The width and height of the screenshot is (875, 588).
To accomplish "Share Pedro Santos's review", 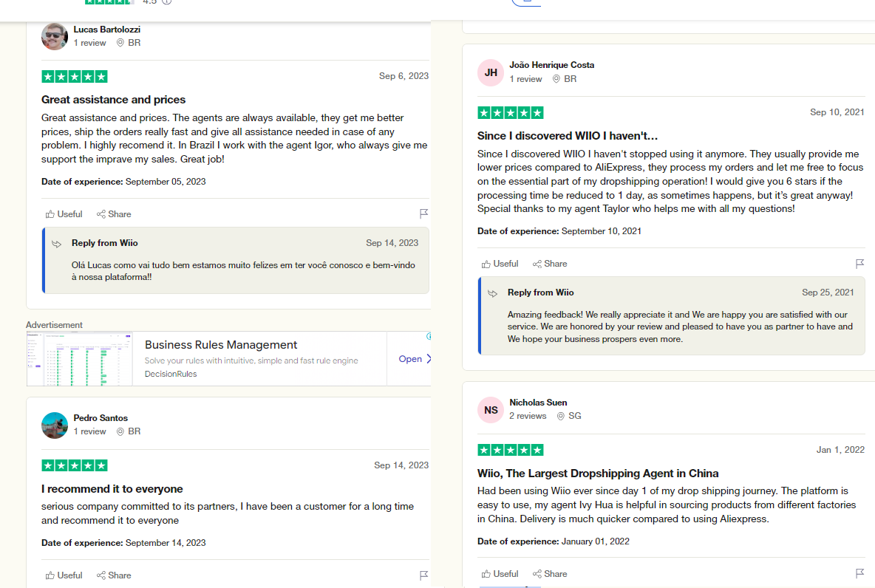I will [x=114, y=575].
